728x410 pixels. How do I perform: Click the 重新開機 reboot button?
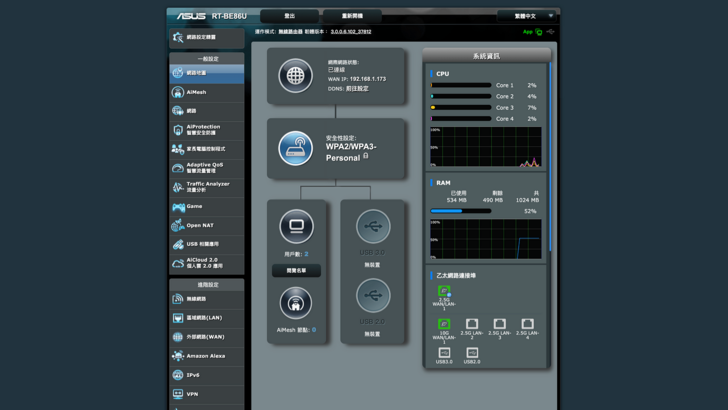tap(353, 16)
